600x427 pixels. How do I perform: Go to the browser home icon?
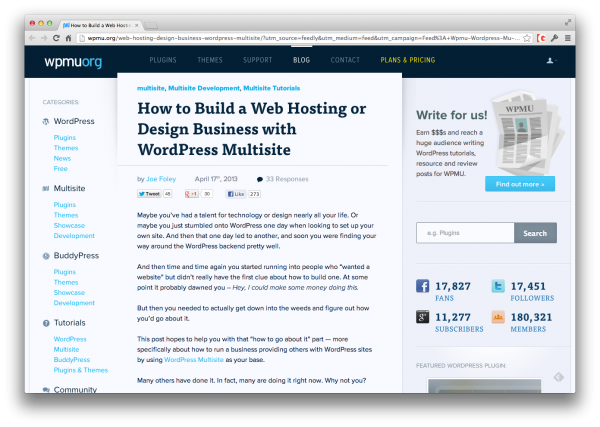68,38
